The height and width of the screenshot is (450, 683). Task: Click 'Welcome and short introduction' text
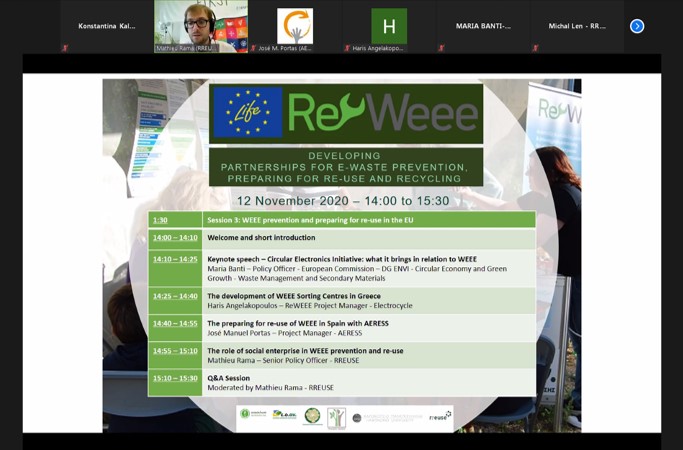tap(261, 237)
